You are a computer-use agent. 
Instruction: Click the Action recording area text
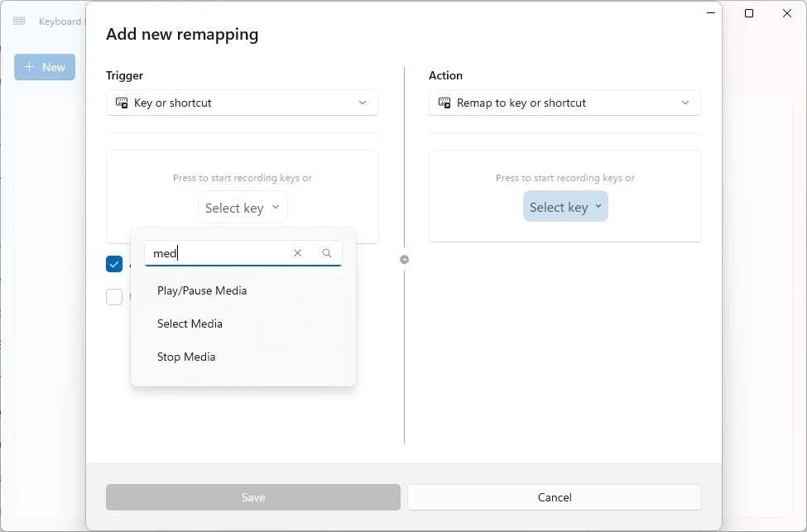pos(565,178)
